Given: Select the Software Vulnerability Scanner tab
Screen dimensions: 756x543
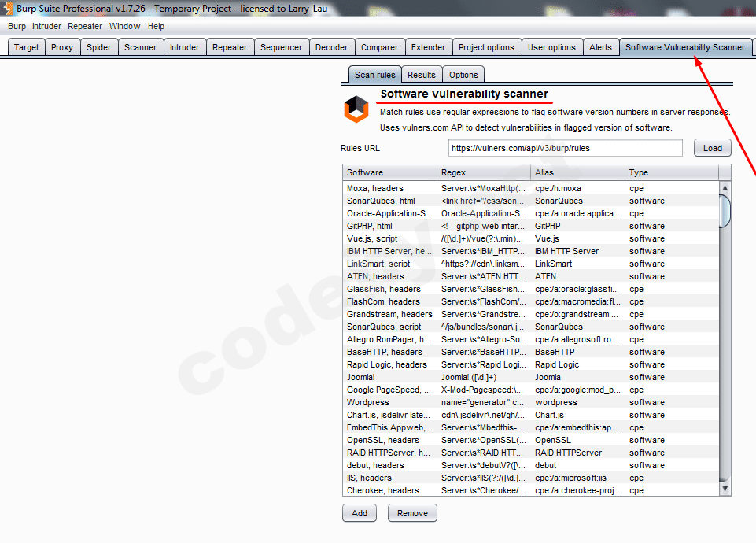Looking at the screenshot, I should [685, 47].
